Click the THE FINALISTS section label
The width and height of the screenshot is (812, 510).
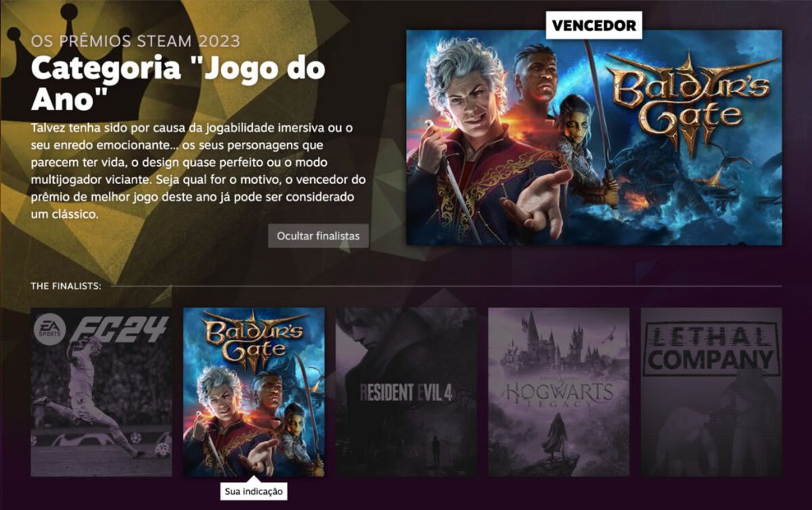tap(66, 286)
